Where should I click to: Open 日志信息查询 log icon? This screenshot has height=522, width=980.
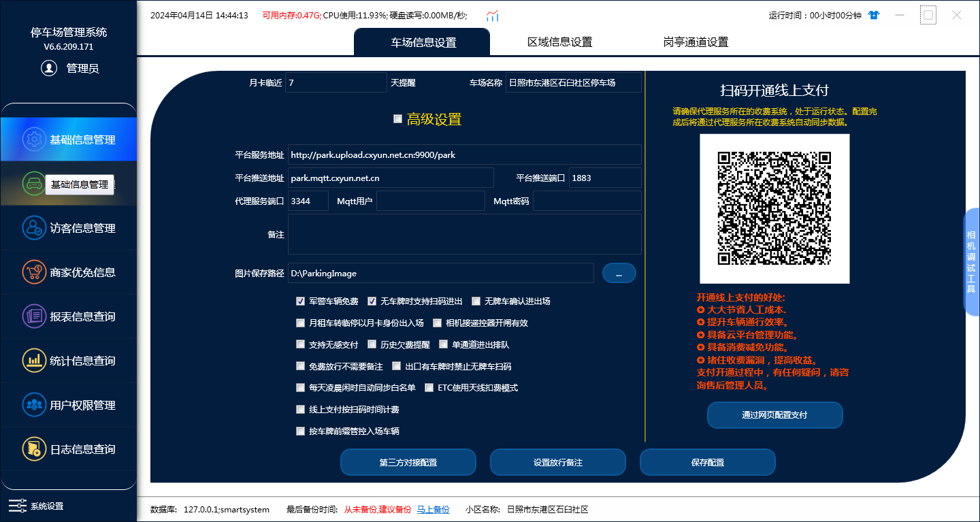[33, 449]
